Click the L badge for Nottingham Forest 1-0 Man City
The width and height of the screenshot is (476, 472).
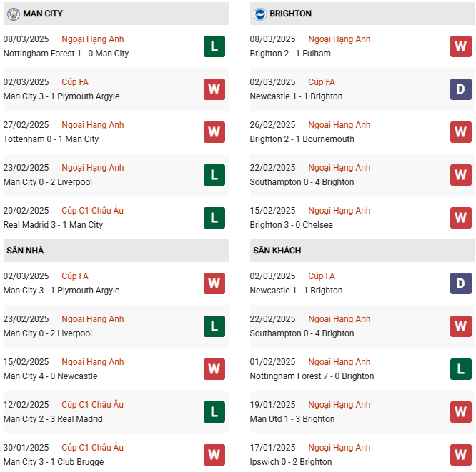[x=214, y=46]
